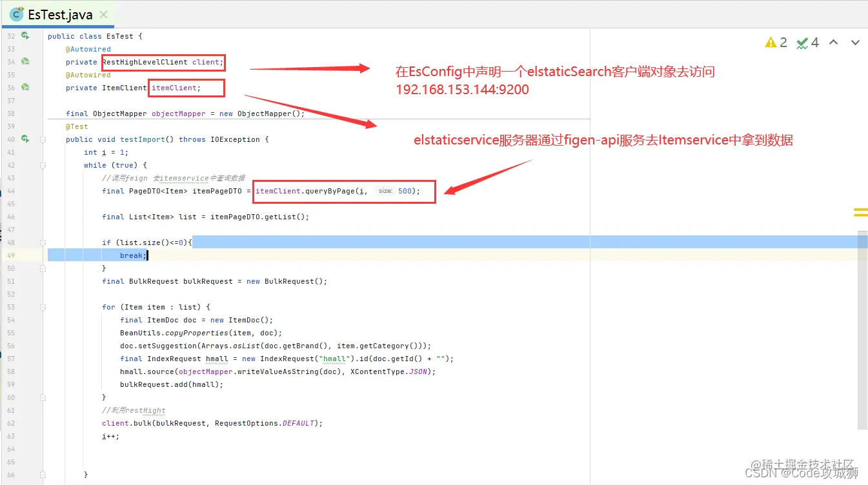Click the editor vertical scrollbar thumb
Image resolution: width=868 pixels, height=485 pixels.
pos(863,330)
